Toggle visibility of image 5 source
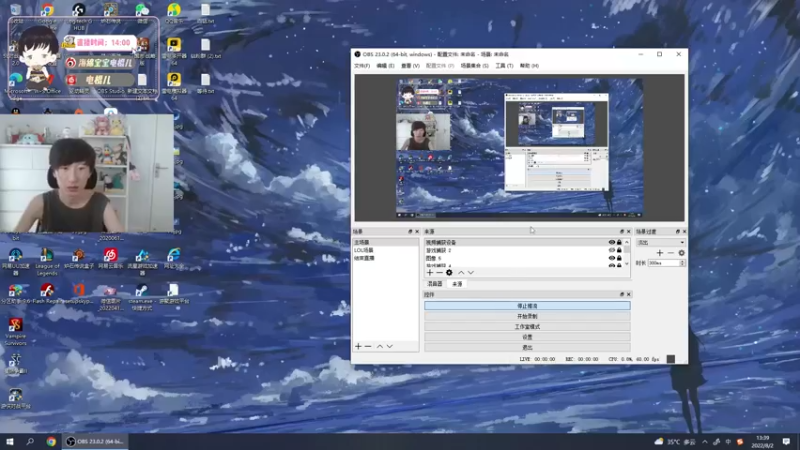This screenshot has height=450, width=800. coord(612,258)
